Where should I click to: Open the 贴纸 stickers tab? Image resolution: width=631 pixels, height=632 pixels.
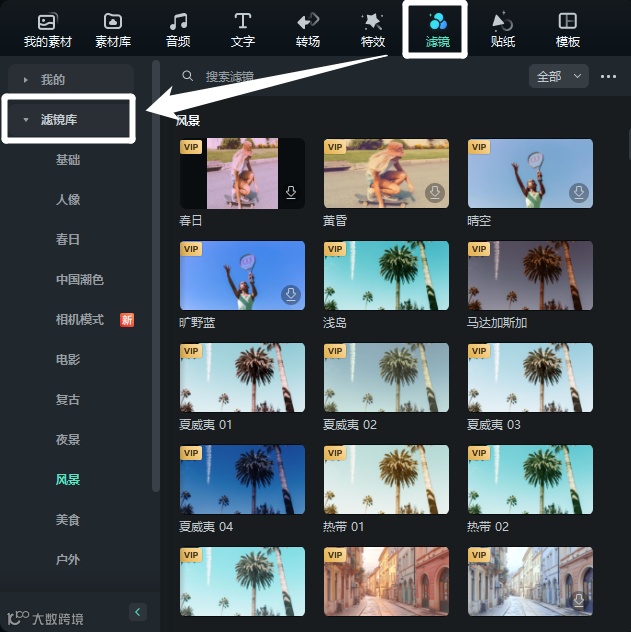(503, 31)
